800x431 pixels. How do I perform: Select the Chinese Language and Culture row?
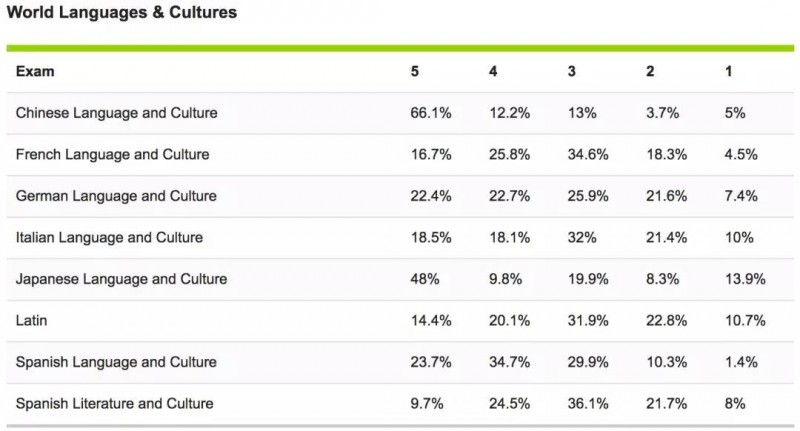(400, 113)
